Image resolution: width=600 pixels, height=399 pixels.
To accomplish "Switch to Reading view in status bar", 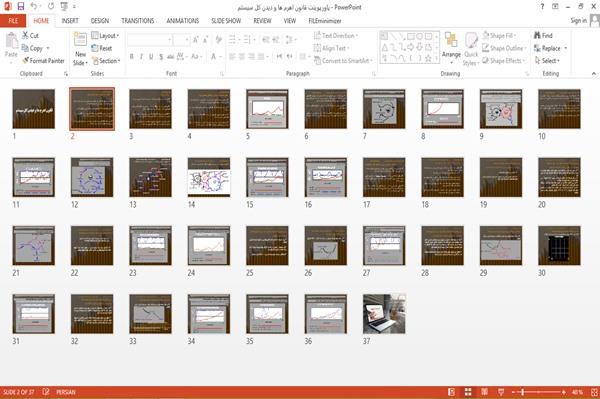I will coord(484,392).
